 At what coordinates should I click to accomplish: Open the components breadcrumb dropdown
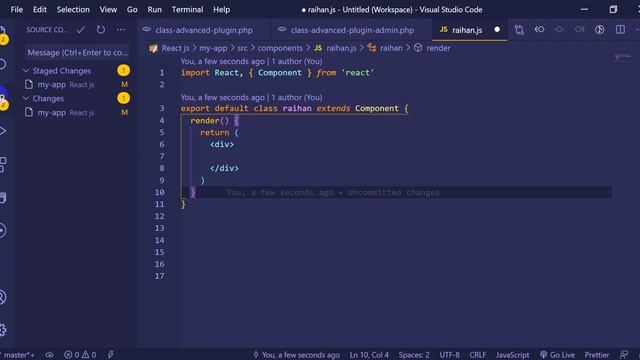(x=280, y=48)
